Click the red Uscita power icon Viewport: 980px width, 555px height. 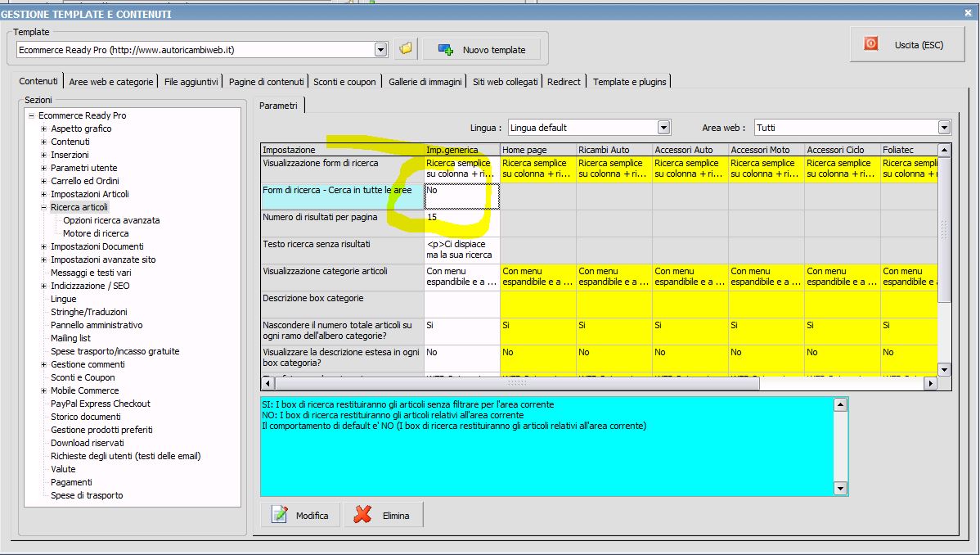870,44
